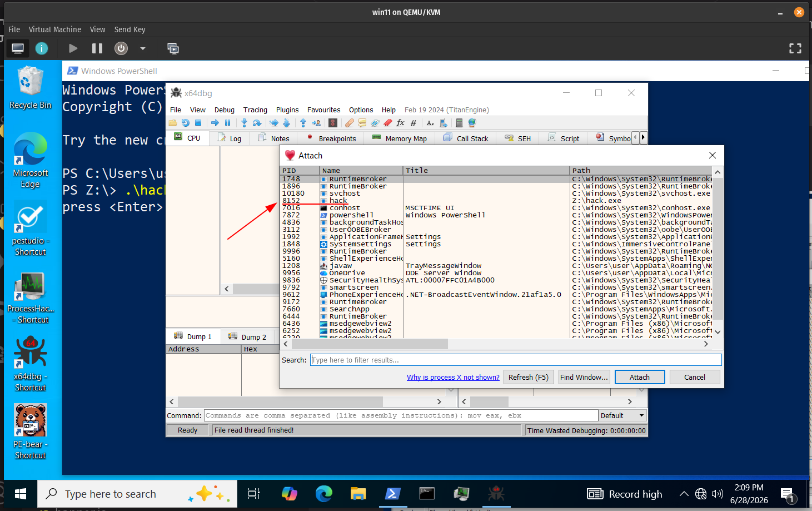Click the Refresh (F5) button

pyautogui.click(x=529, y=377)
